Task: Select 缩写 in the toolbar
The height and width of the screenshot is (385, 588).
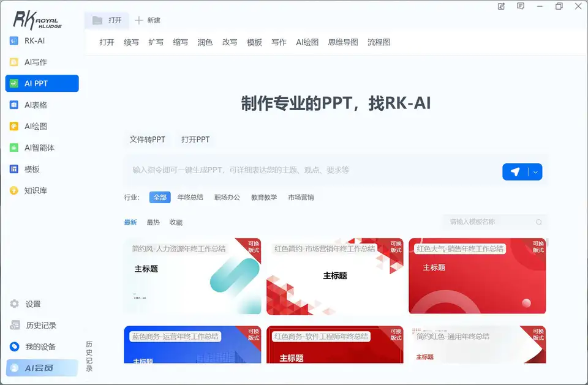Action: coord(180,42)
